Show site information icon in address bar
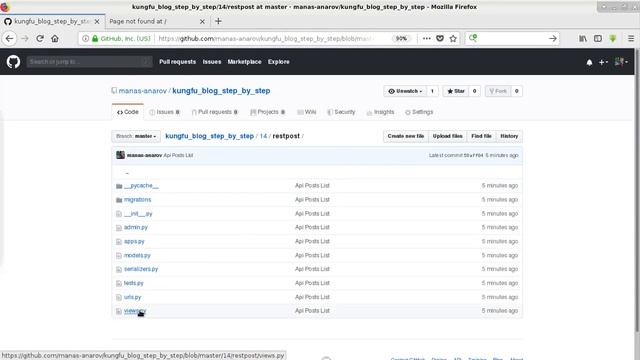640x360 pixels. click(85, 38)
